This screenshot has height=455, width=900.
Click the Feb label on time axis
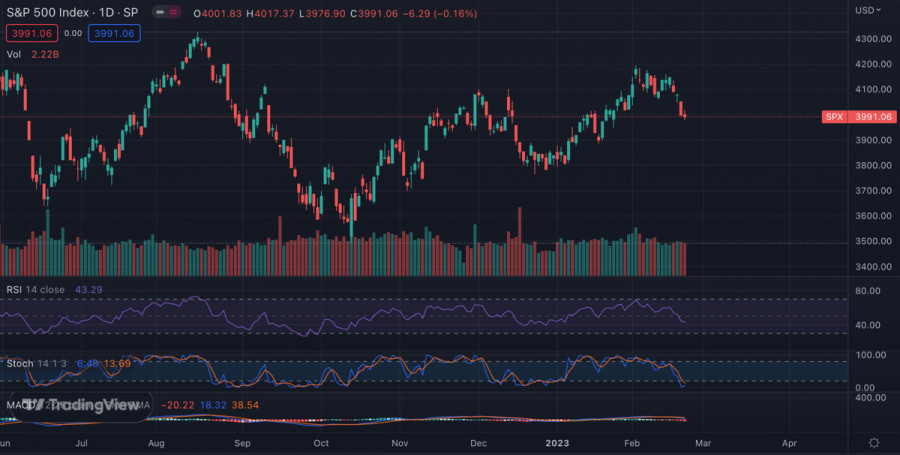tap(632, 443)
